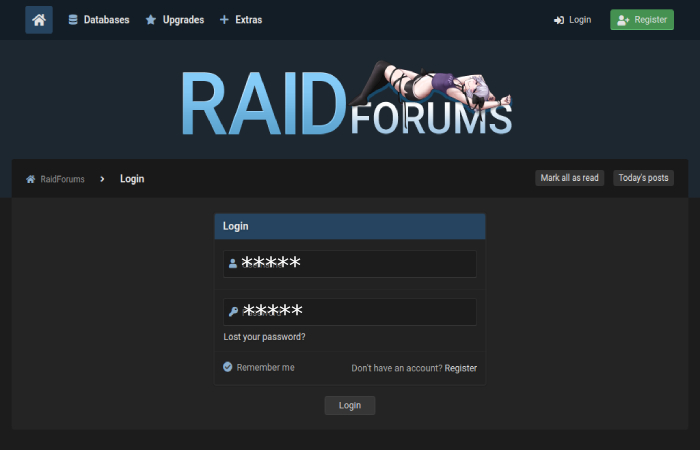This screenshot has width=700, height=450.
Task: Focus the username input field
Action: click(x=350, y=264)
